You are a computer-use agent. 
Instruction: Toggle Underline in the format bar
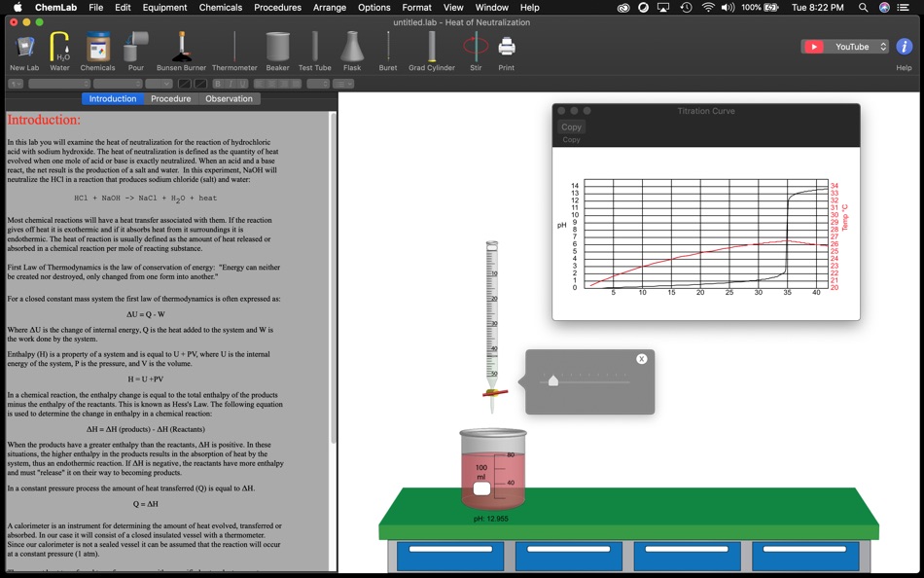click(243, 84)
